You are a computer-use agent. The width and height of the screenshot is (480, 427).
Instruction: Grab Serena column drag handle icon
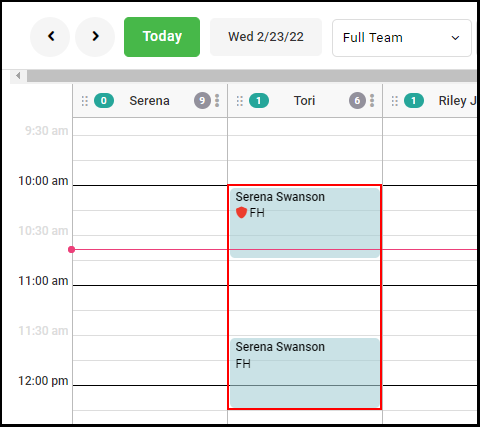click(85, 101)
